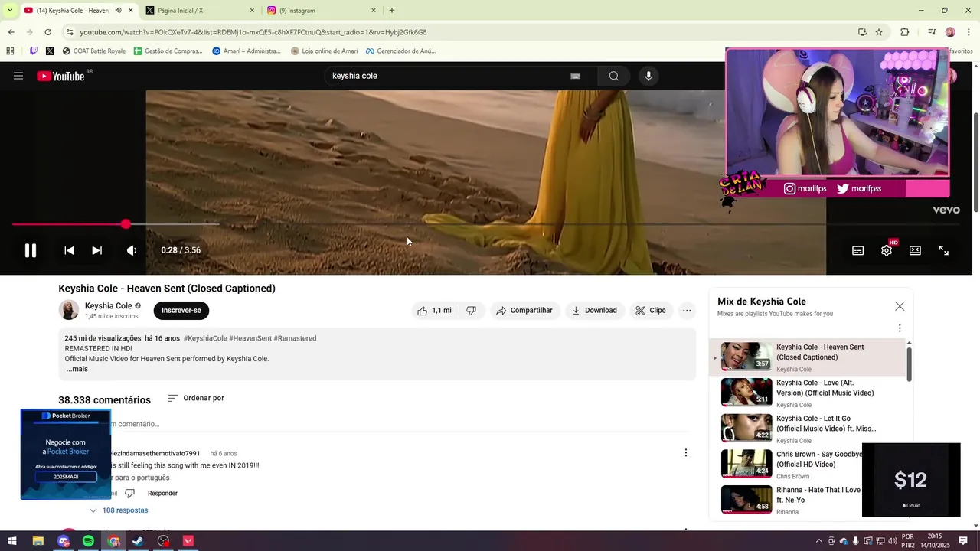
Task: Open Ordenar por comments sorting dropdown
Action: click(196, 398)
